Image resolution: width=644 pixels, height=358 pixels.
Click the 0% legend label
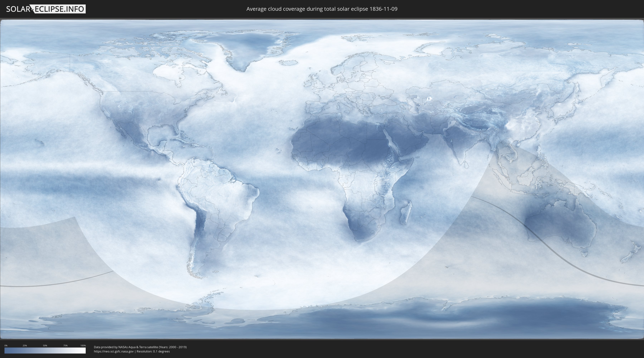(x=6, y=345)
